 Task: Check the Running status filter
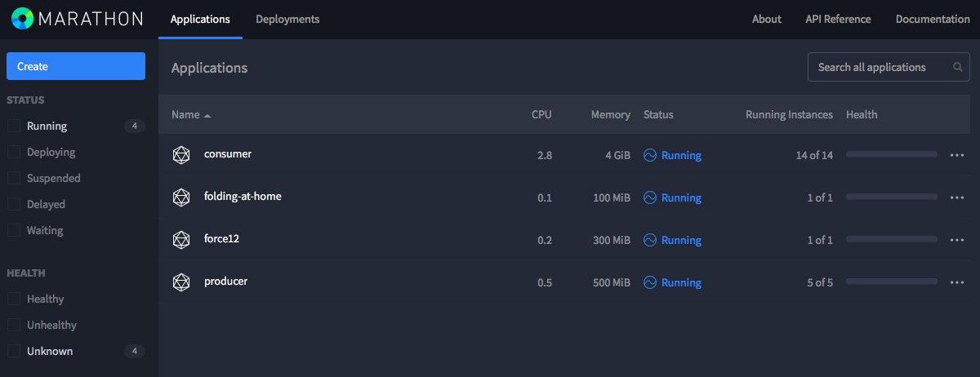(x=14, y=126)
